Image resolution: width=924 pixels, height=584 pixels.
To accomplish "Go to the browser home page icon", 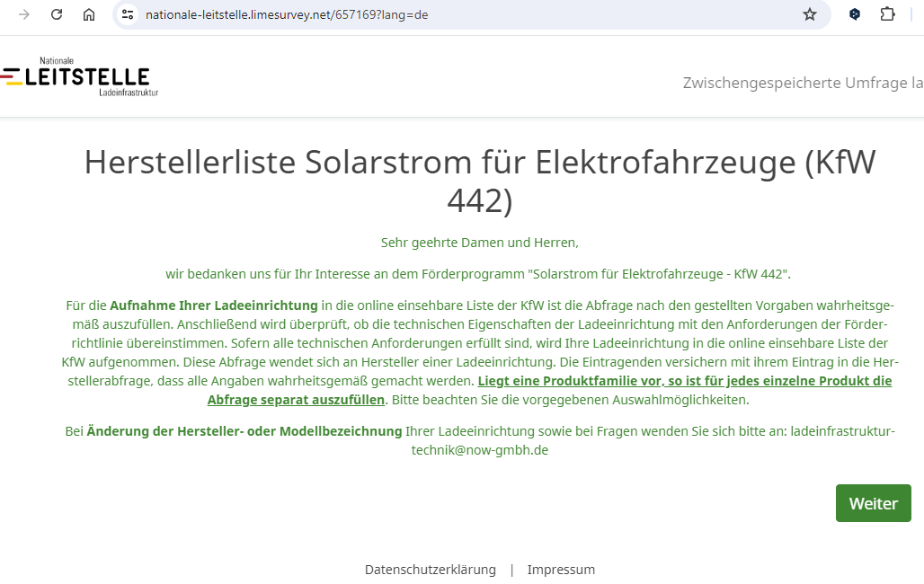I will [x=89, y=14].
